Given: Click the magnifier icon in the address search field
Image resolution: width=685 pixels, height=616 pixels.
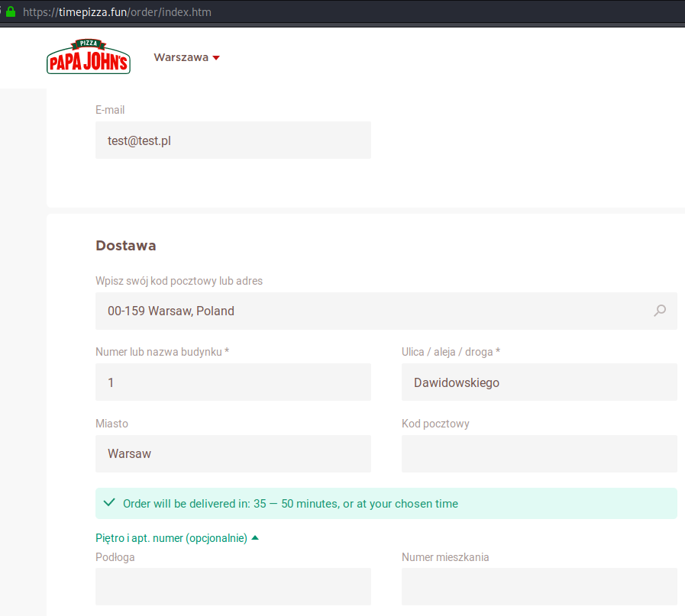Looking at the screenshot, I should coord(660,311).
